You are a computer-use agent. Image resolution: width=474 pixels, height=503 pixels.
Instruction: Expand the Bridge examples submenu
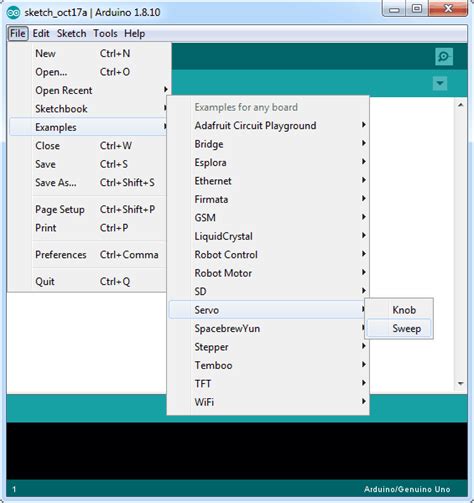pyautogui.click(x=268, y=144)
